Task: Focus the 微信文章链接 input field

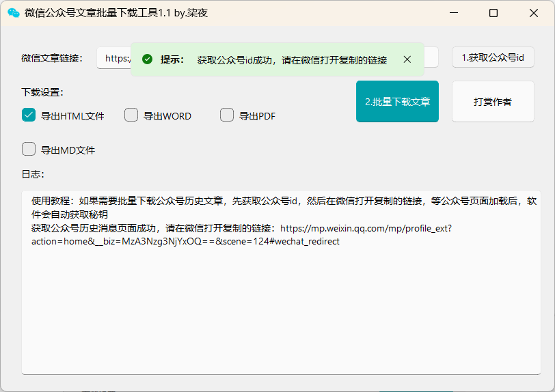Action: pyautogui.click(x=268, y=57)
